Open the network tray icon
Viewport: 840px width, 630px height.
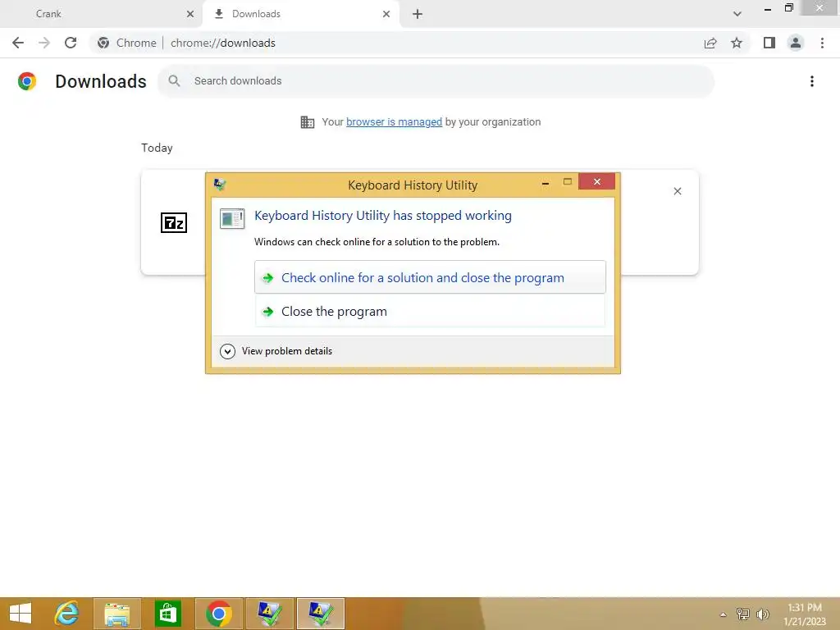click(x=742, y=614)
